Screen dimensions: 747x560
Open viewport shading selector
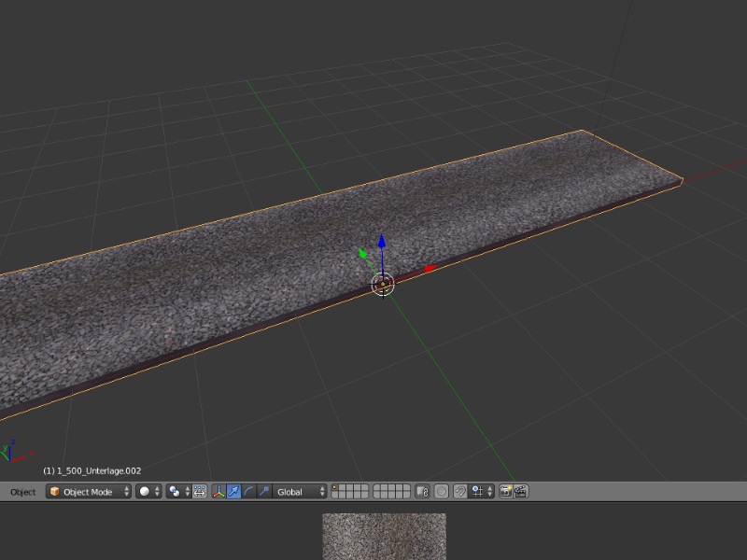148,492
